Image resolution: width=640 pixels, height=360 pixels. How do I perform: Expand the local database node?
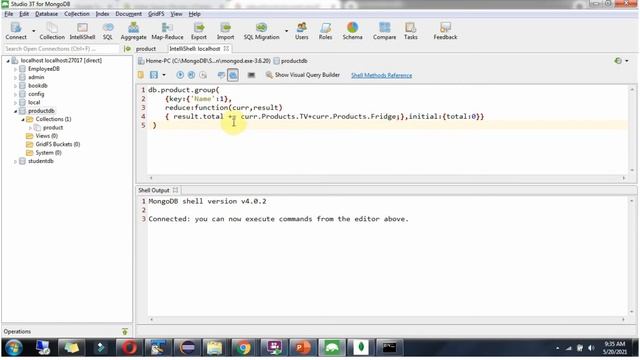click(16, 102)
